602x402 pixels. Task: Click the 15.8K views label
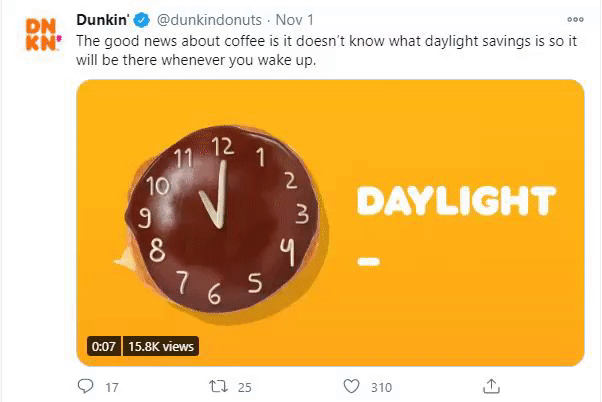coord(161,346)
